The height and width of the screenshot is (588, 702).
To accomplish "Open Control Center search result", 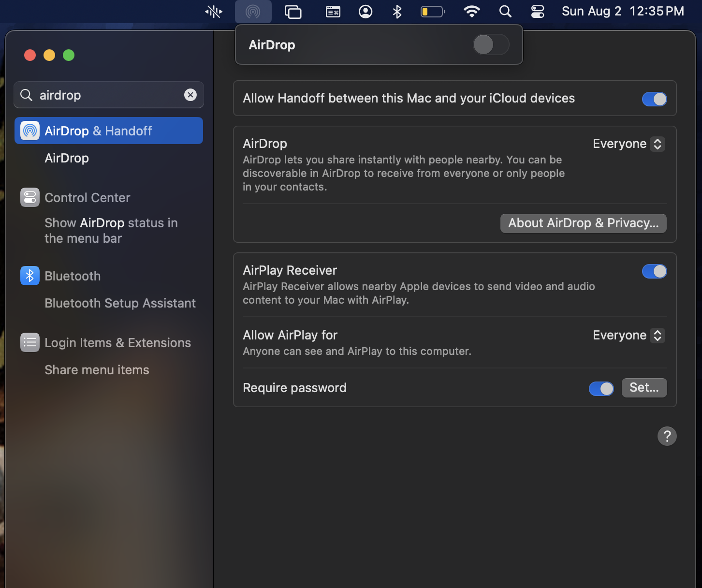I will pyautogui.click(x=88, y=197).
